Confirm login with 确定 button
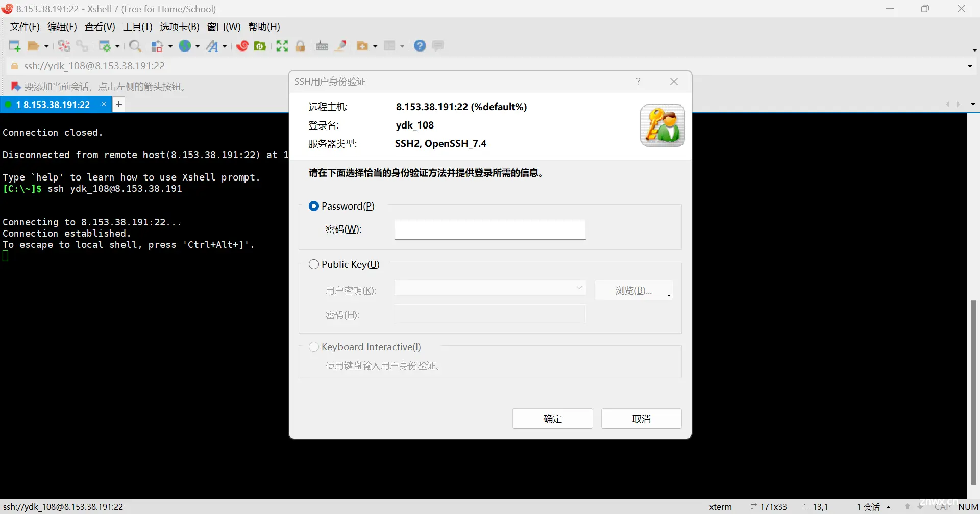This screenshot has width=980, height=514. point(553,419)
